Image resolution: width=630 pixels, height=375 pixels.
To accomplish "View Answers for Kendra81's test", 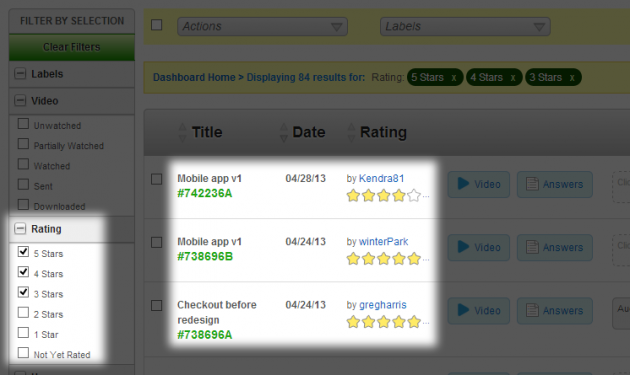I will [554, 184].
